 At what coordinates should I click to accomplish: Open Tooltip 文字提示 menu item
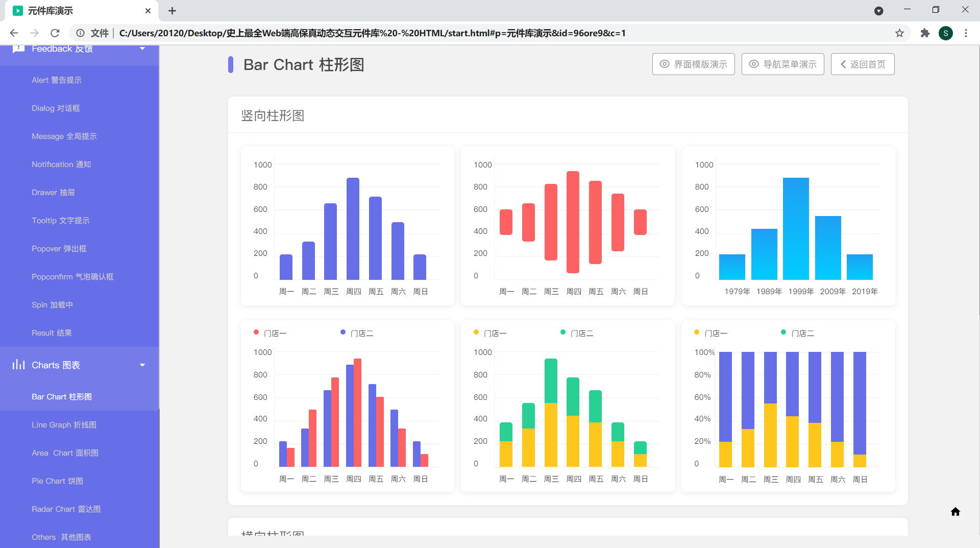click(61, 221)
